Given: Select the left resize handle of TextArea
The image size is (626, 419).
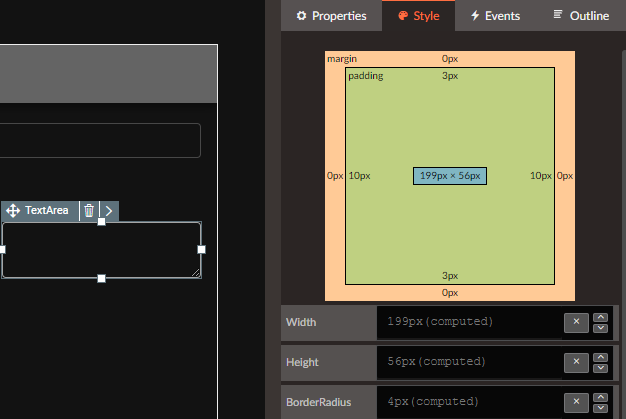Looking at the screenshot, I should click(2, 249).
